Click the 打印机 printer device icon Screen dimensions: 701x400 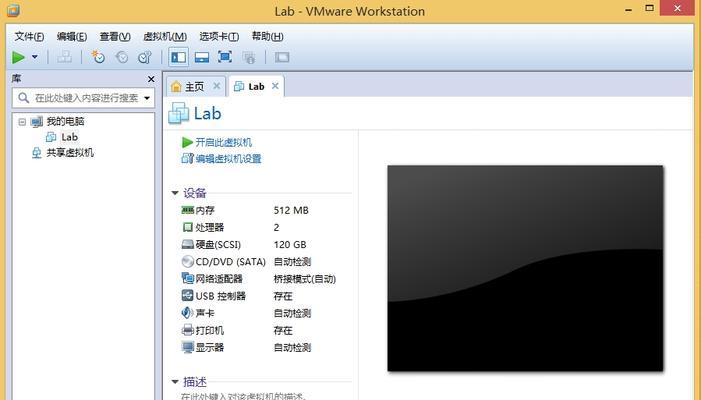(188, 330)
